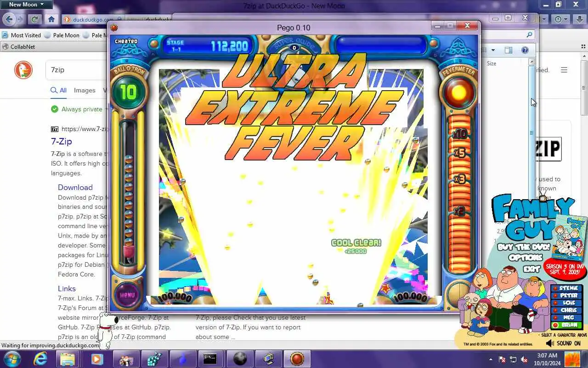Open the help icon in Explorer window
Screen dimensions: 588x368
point(525,50)
